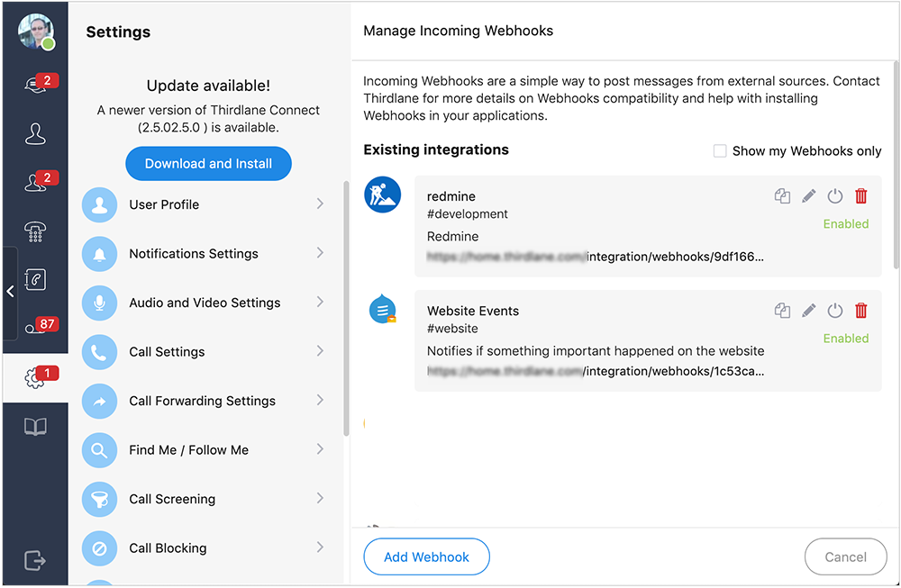Disable the redmine webhook via power icon
This screenshot has height=588, width=901.
(x=835, y=195)
